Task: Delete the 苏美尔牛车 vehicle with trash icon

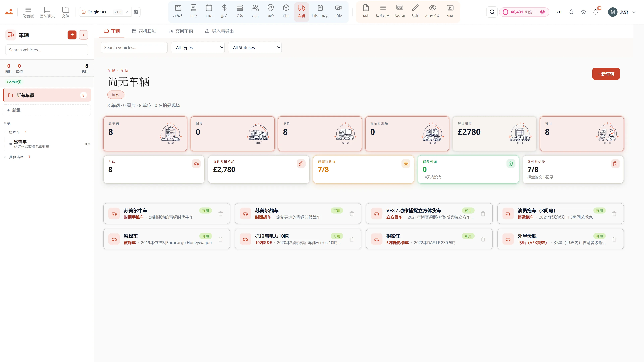Action: (221, 214)
